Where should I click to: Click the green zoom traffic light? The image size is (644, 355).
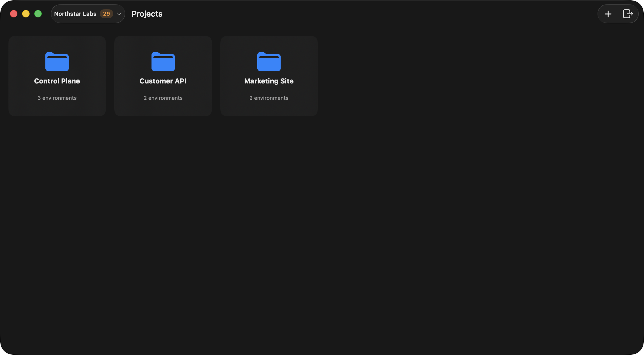pos(38,13)
